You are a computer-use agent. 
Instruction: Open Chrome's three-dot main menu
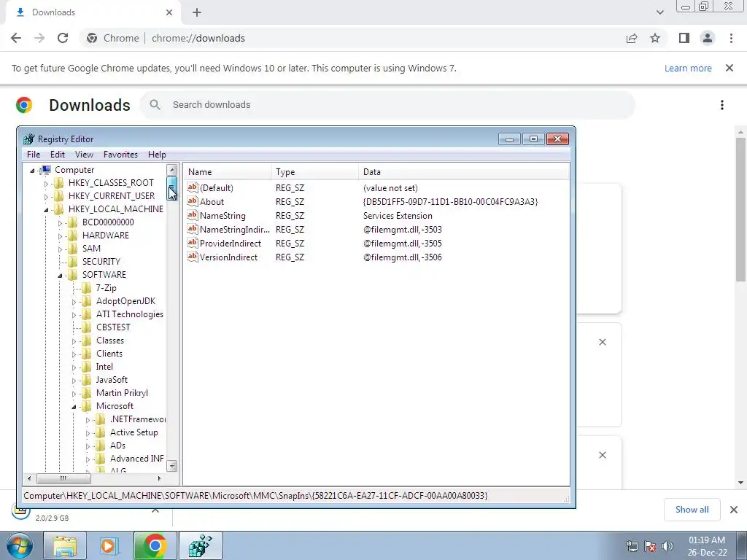731,38
